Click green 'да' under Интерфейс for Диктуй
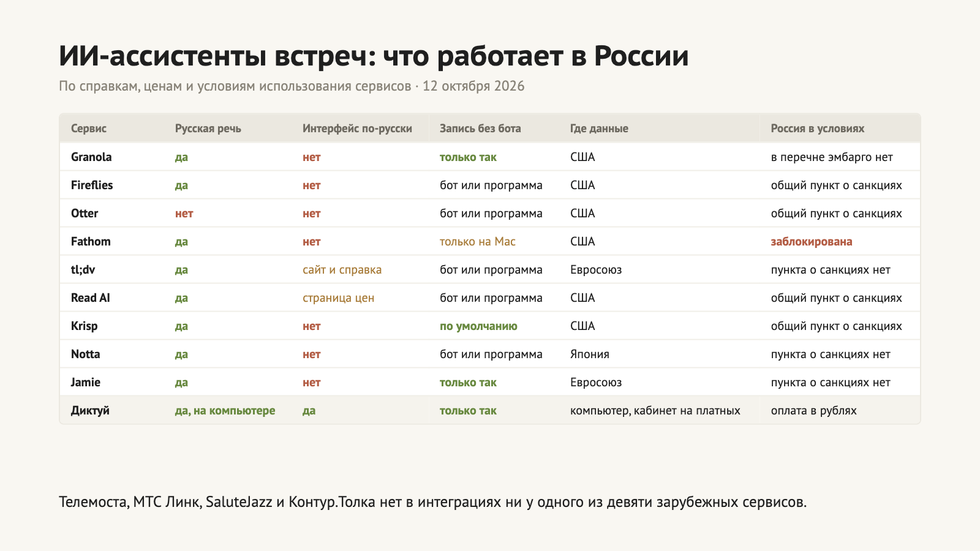 (x=309, y=410)
